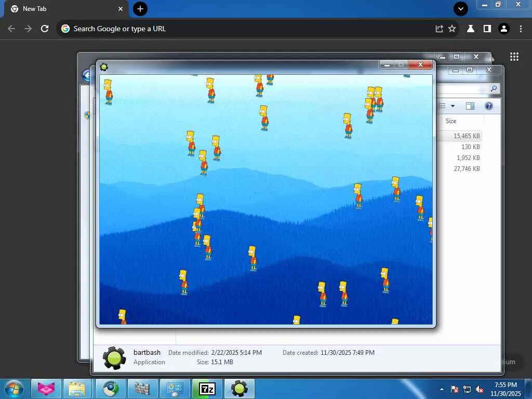Image resolution: width=532 pixels, height=399 pixels.
Task: Click the bartbash file name in details pane
Action: (x=147, y=353)
